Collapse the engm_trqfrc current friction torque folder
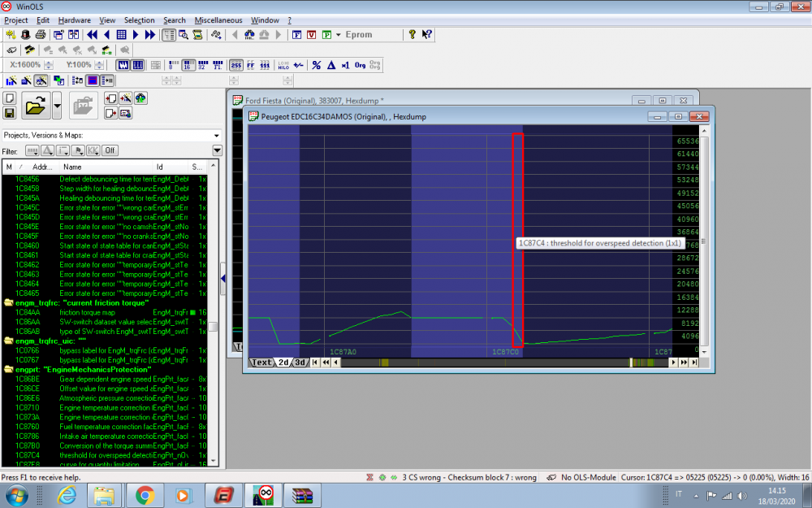This screenshot has width=812, height=508. (8, 302)
